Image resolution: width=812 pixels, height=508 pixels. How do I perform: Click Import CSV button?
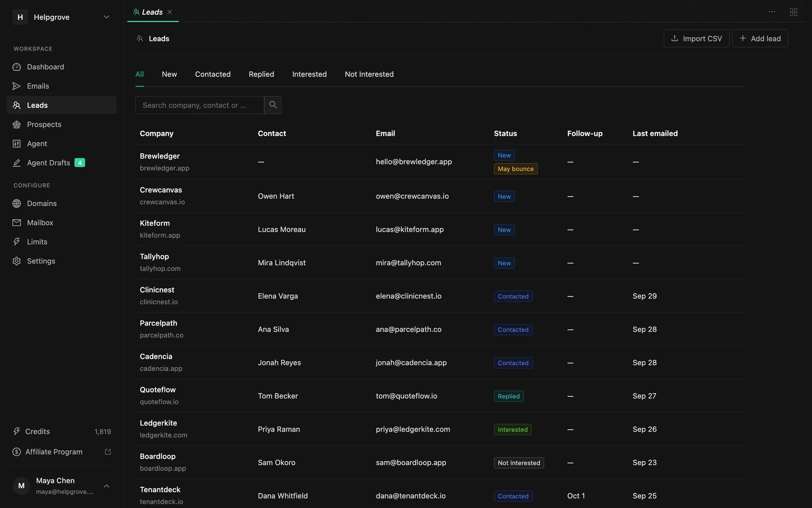pyautogui.click(x=697, y=39)
